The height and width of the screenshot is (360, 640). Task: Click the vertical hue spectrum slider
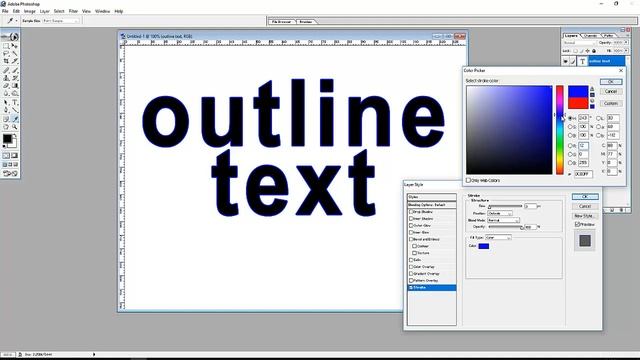point(560,130)
